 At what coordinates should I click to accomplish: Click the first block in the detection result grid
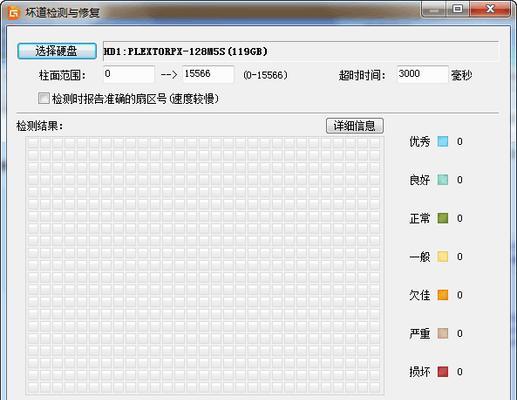tap(33, 143)
